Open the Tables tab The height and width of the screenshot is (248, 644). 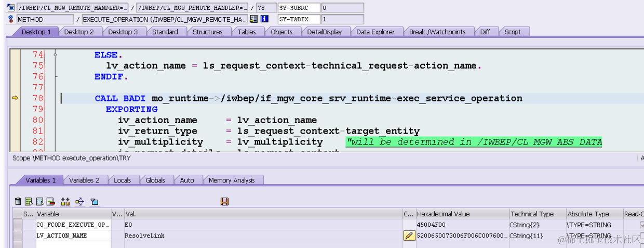[x=247, y=32]
